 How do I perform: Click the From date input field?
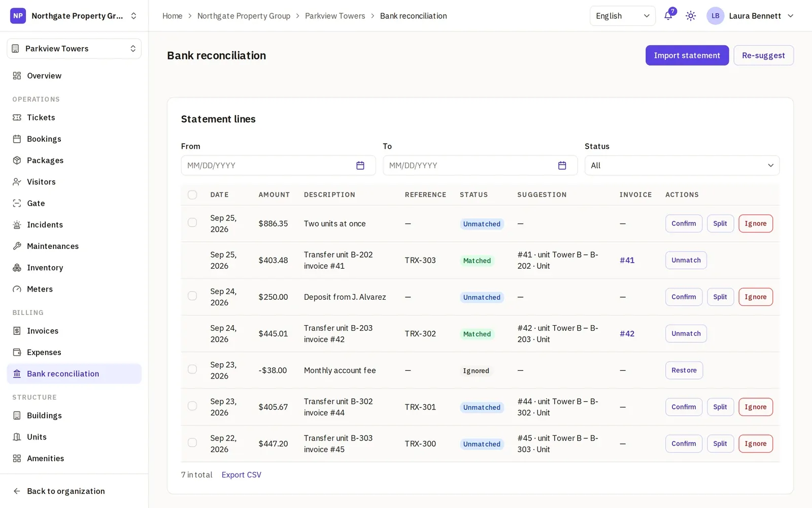[x=278, y=166]
